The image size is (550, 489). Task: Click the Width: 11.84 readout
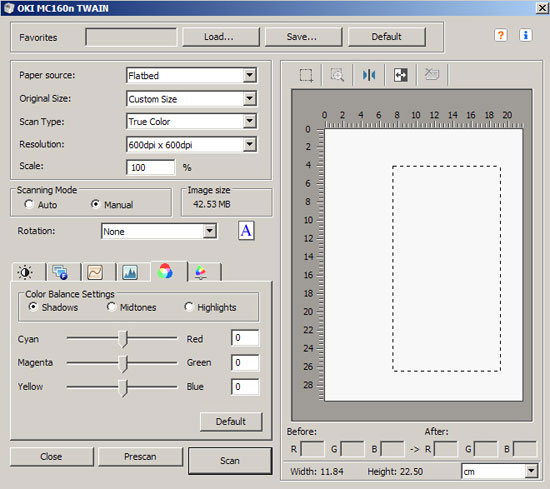[316, 471]
